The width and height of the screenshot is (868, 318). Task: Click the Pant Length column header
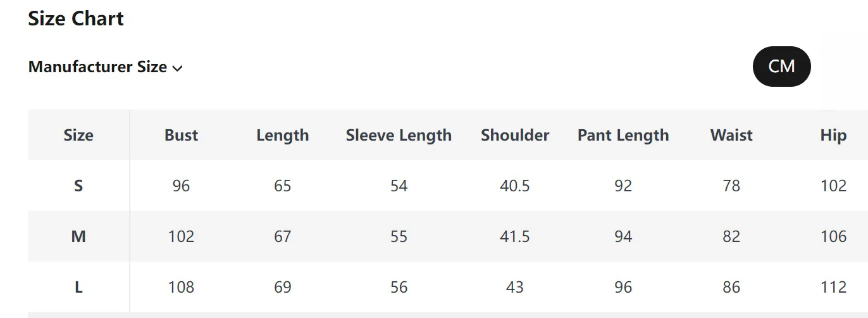click(623, 136)
